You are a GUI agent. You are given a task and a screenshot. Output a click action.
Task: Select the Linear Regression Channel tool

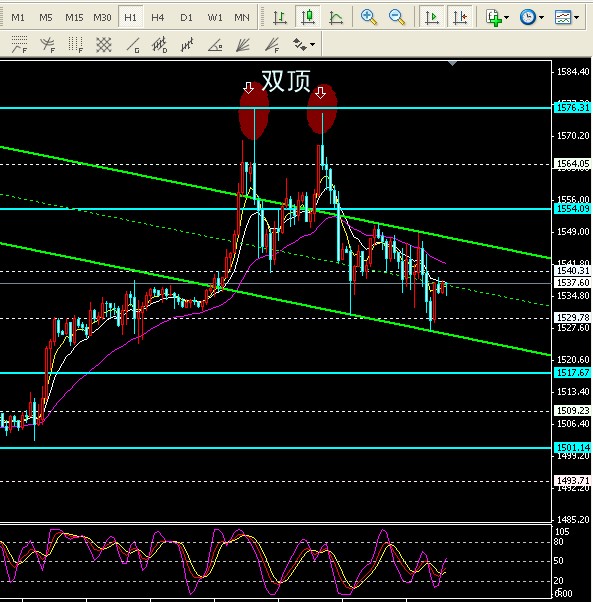tap(187, 45)
